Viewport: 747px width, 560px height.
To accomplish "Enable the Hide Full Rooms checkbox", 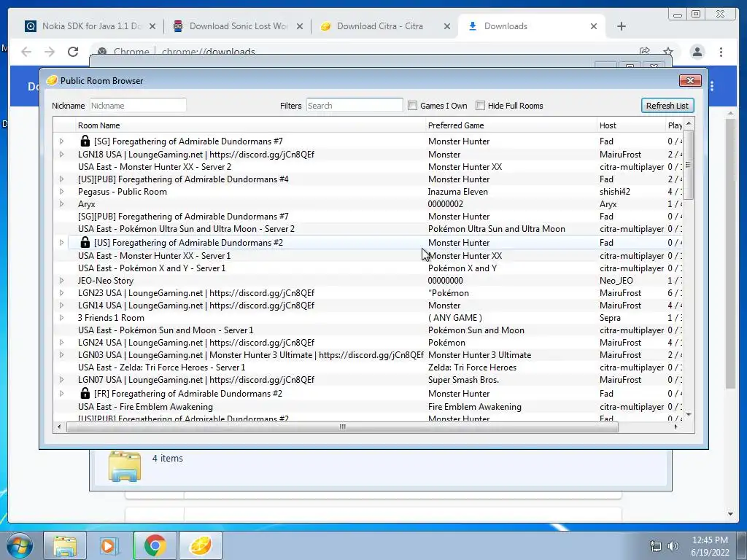I will coord(480,105).
